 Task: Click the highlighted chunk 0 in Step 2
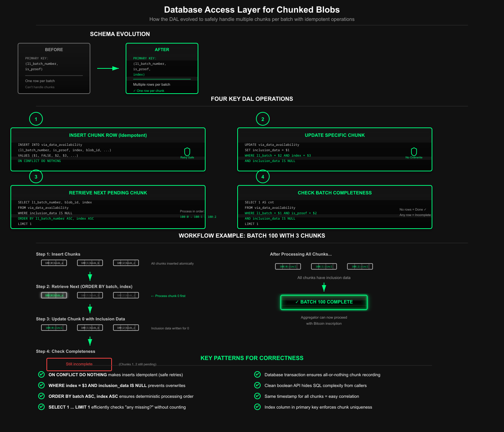[x=54, y=296]
